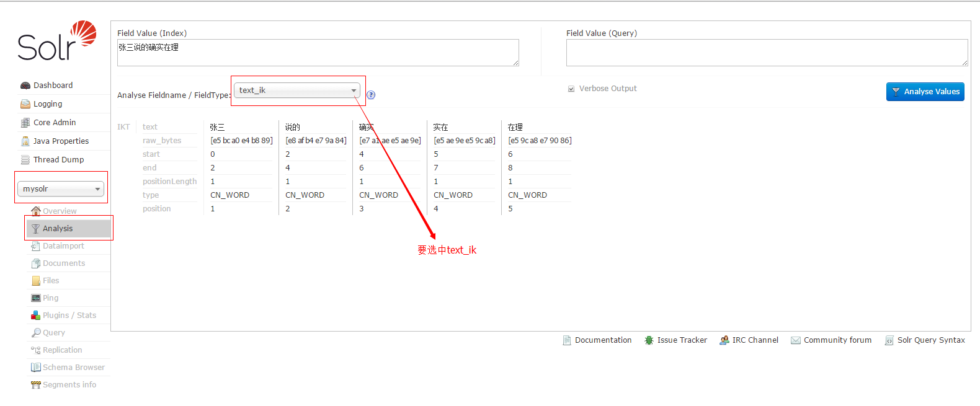Click the Logging notepad icon

[x=25, y=104]
